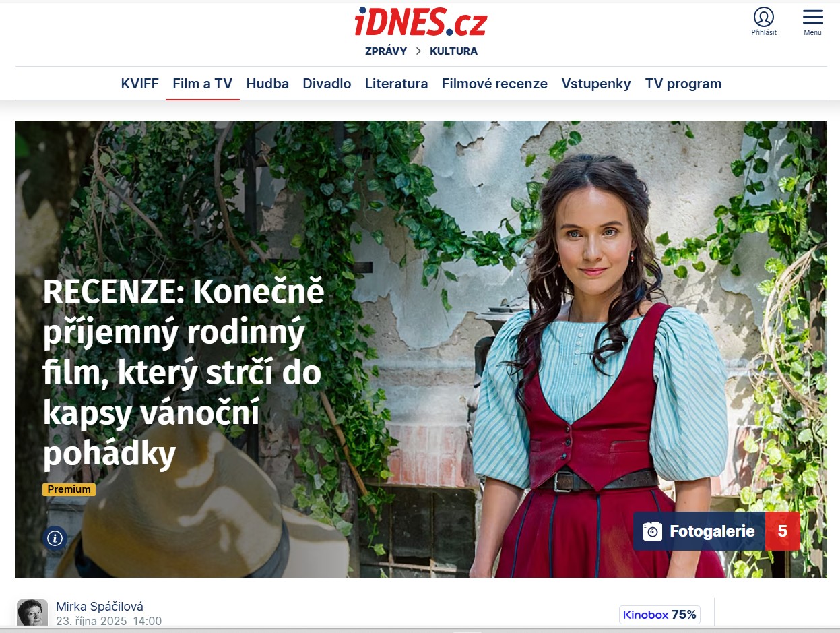Open the Přihlásit user account icon

tap(764, 17)
